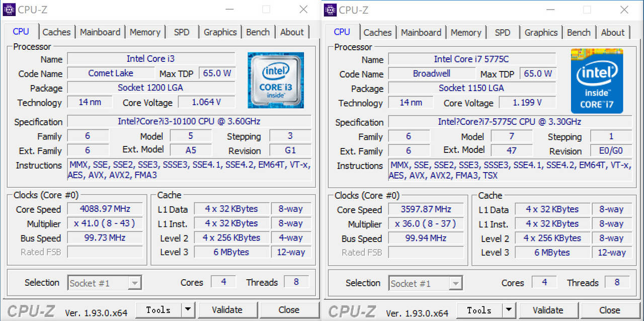644x321 pixels.
Task: Click 1.064 V core voltage value
Action: (x=206, y=102)
